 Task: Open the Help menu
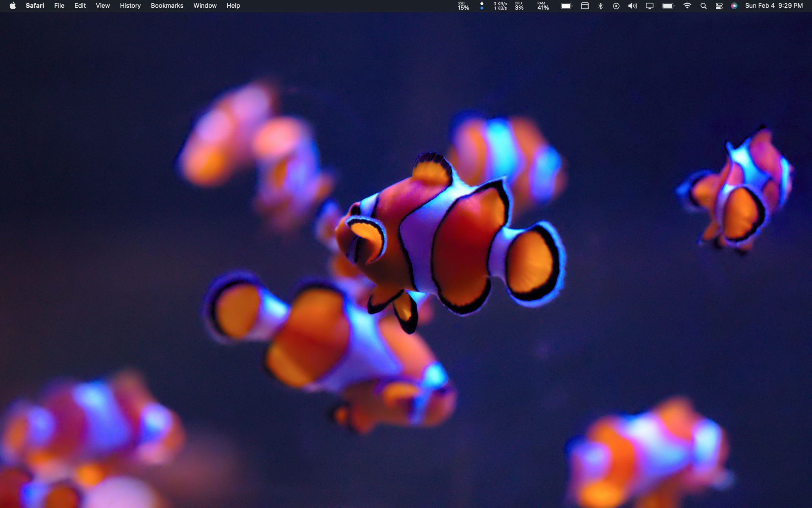[x=233, y=6]
